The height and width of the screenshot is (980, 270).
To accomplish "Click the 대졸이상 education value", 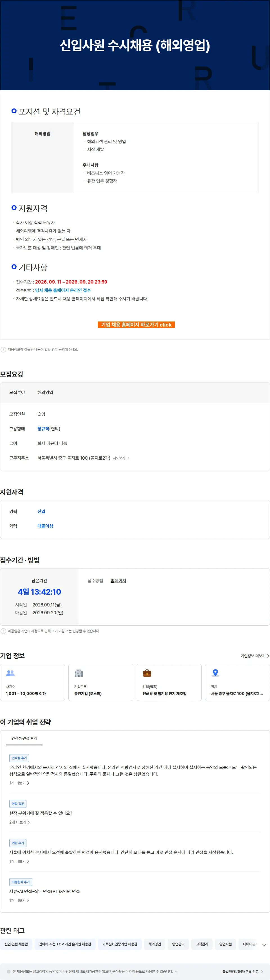I will tap(45, 526).
